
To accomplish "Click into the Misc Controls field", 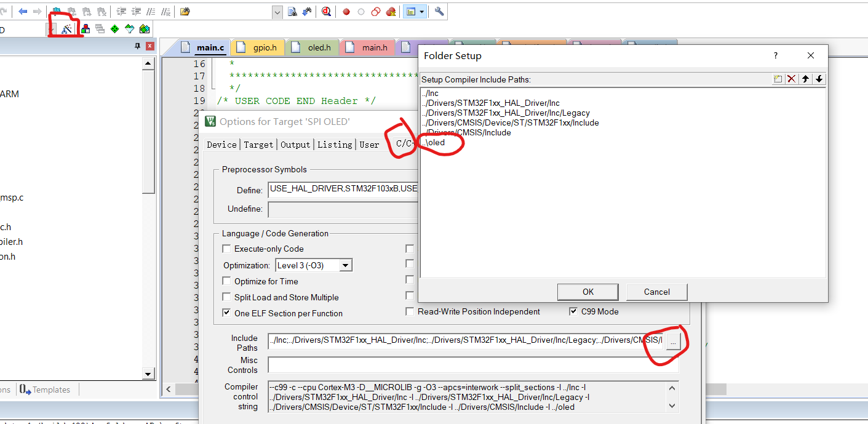I will coord(472,365).
